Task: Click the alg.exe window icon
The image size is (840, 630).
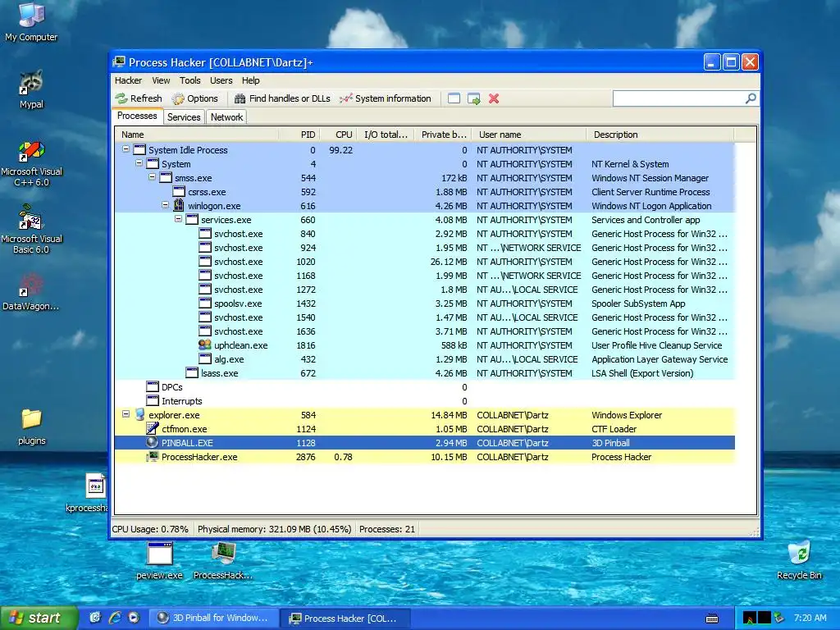Action: click(204, 359)
